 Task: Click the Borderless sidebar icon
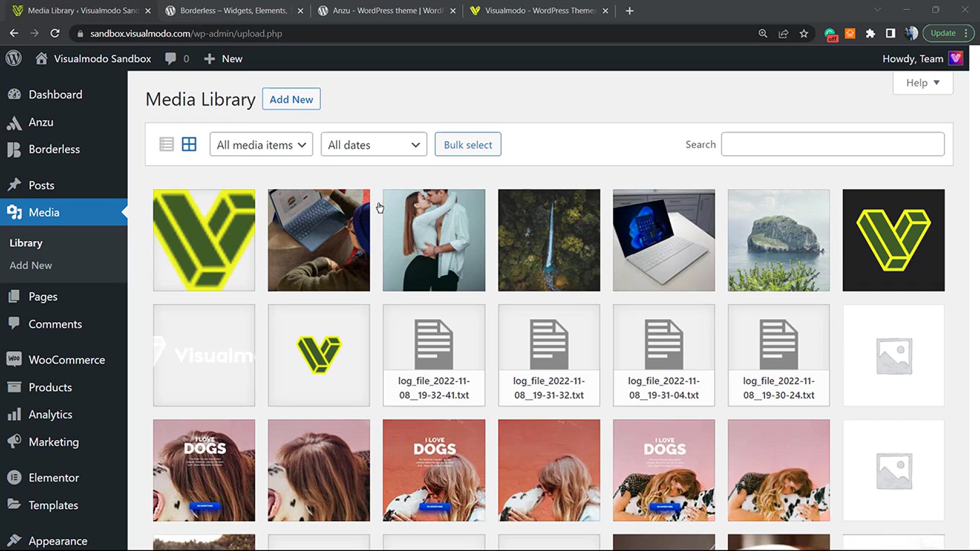(14, 149)
